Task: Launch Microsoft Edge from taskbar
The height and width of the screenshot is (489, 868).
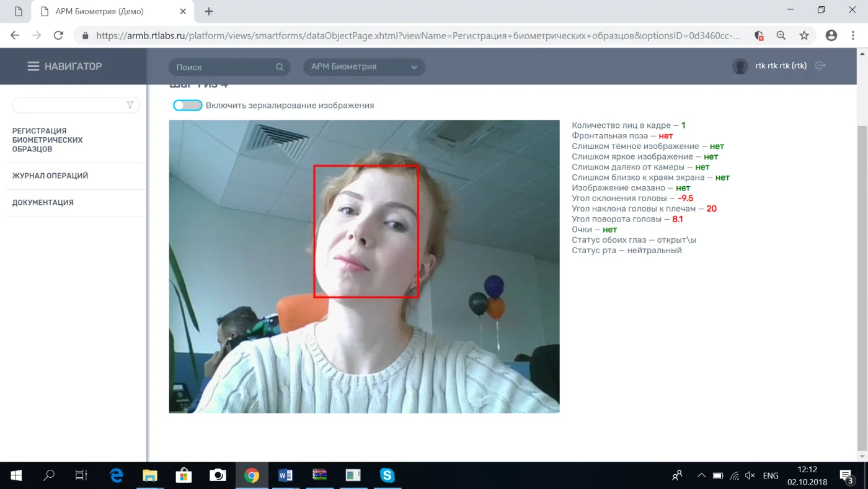Action: (116, 475)
